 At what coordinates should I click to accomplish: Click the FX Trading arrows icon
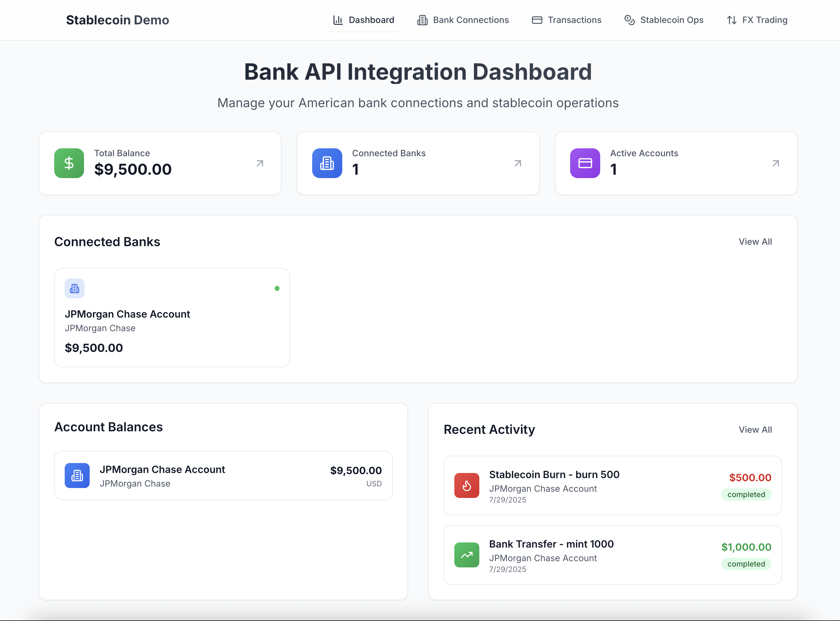click(732, 20)
